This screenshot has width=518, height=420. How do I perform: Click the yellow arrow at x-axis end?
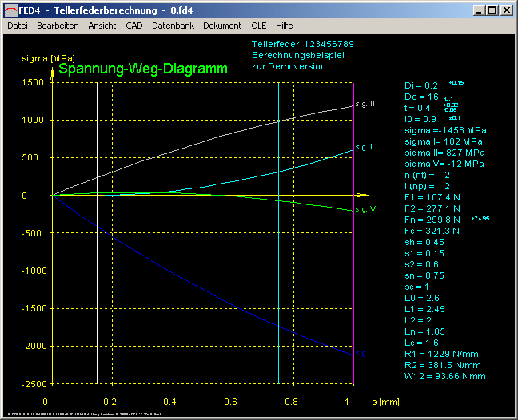click(364, 195)
